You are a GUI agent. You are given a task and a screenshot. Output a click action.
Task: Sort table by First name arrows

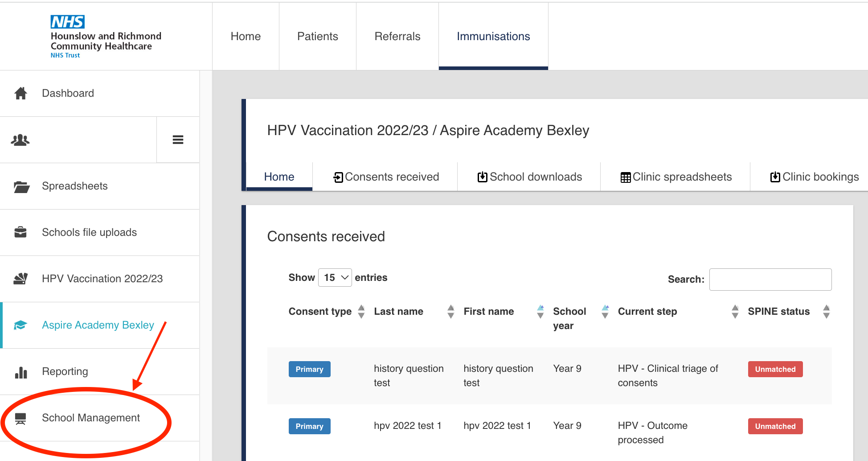point(540,312)
